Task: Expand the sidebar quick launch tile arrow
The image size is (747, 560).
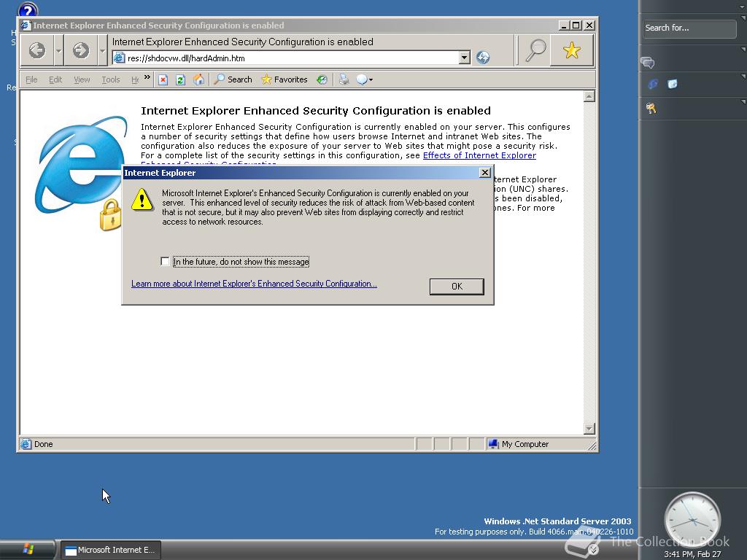Action: pos(743,76)
